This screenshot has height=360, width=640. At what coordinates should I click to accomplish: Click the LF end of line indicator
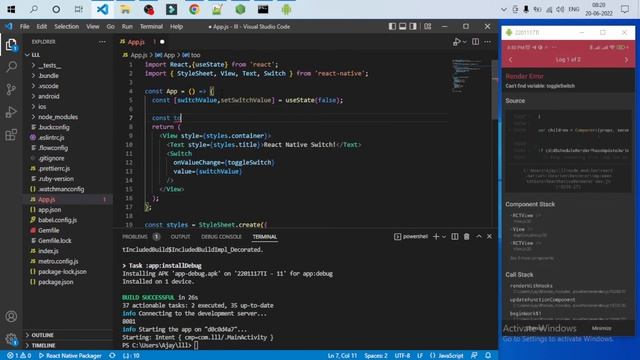point(420,356)
